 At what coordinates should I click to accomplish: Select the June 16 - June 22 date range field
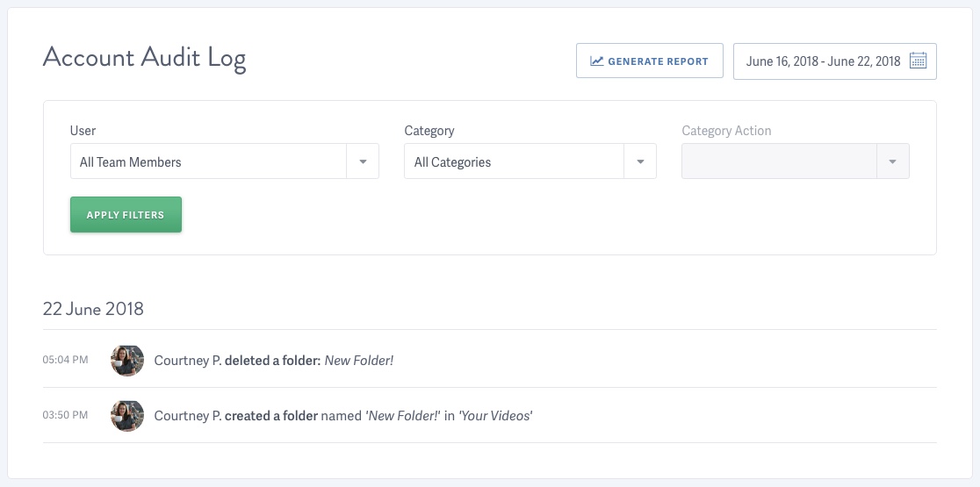click(x=834, y=61)
